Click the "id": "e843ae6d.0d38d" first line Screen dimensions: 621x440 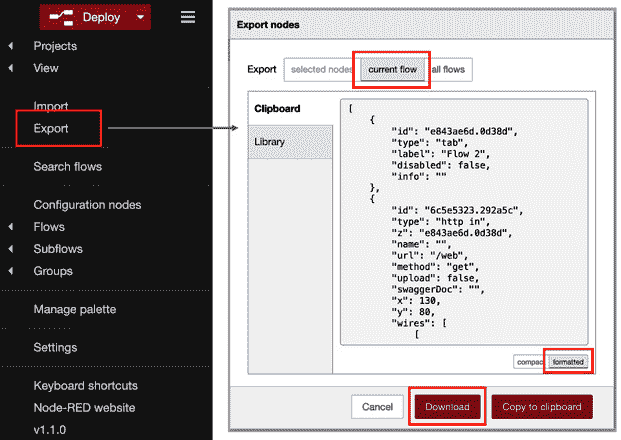pos(454,131)
